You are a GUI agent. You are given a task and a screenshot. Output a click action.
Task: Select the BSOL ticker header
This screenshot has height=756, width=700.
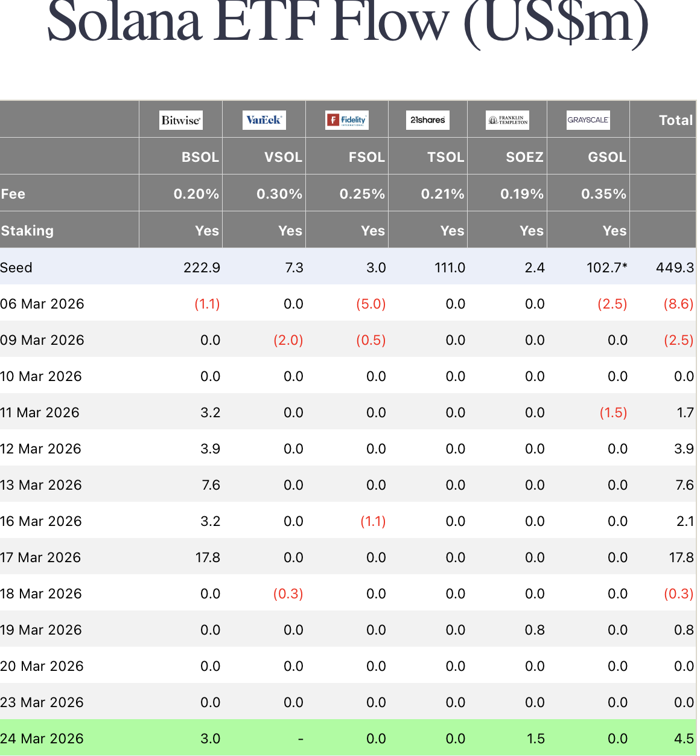coord(200,157)
